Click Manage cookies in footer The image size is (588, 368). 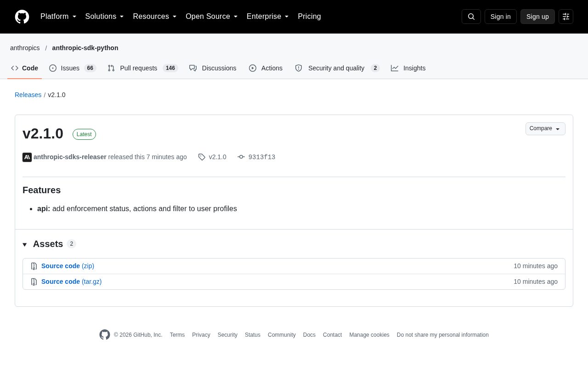(369, 335)
